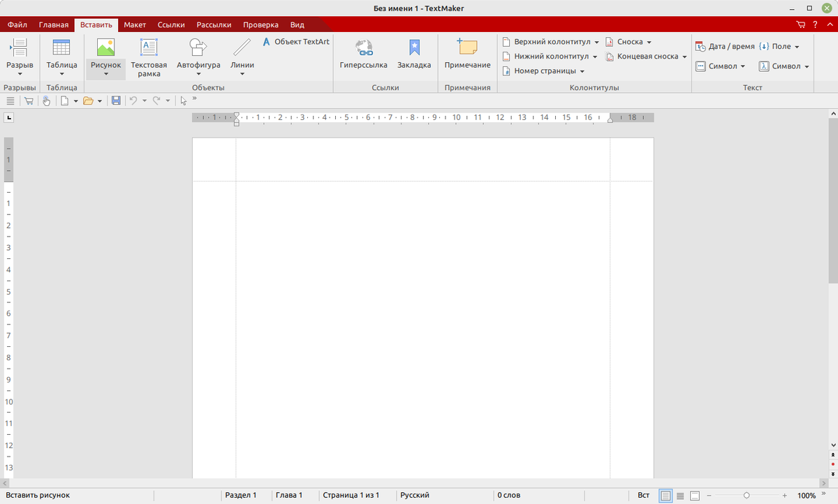This screenshot has height=504, width=838.
Task: Toggle Вст insert mode indicator
Action: pos(644,496)
